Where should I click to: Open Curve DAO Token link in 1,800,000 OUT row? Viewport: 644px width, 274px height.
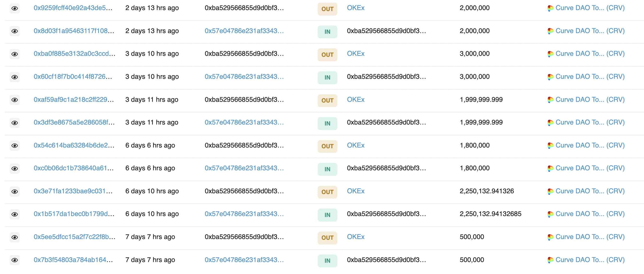click(590, 145)
